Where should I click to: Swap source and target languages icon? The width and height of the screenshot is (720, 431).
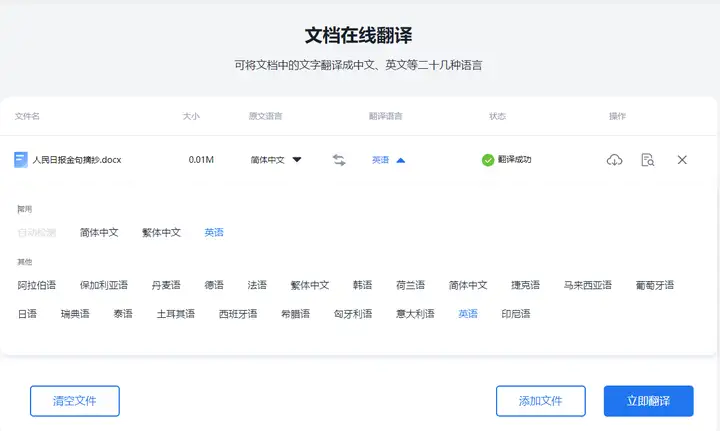339,160
